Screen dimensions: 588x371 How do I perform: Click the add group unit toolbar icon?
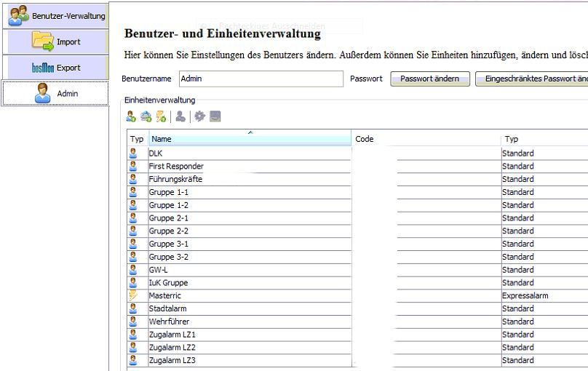click(146, 116)
